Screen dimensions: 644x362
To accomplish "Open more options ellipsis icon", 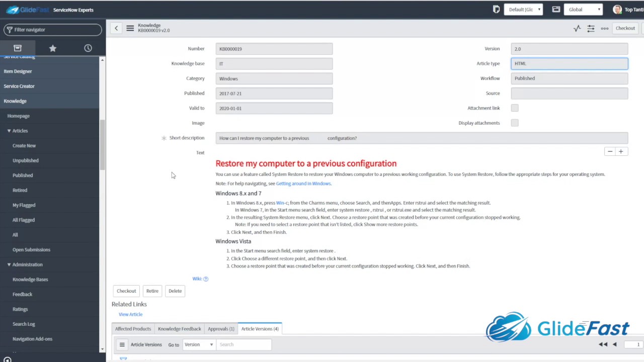I will (x=605, y=28).
